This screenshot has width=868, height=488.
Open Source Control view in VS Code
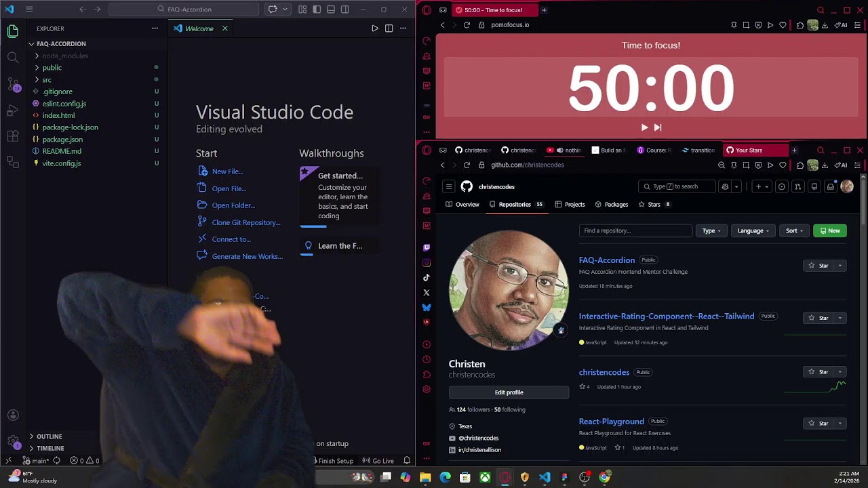pyautogui.click(x=13, y=85)
